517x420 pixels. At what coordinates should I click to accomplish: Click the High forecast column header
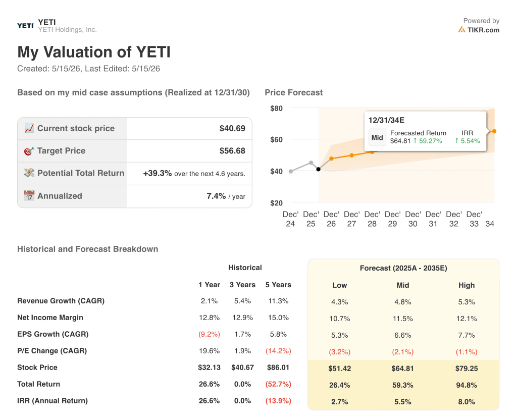467,285
